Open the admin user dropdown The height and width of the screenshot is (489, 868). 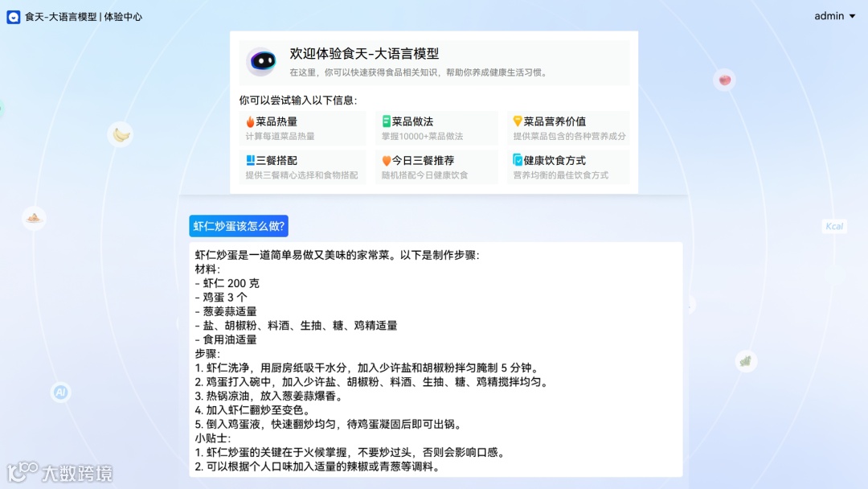[835, 16]
